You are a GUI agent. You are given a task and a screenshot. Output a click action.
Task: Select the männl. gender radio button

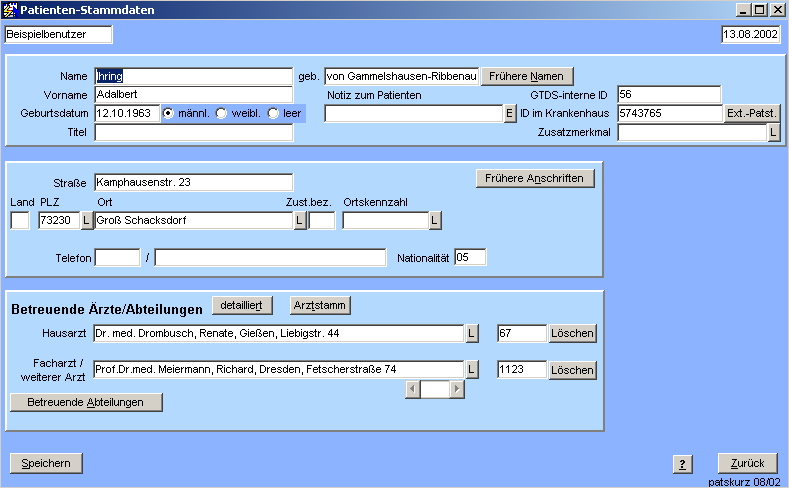(x=169, y=113)
